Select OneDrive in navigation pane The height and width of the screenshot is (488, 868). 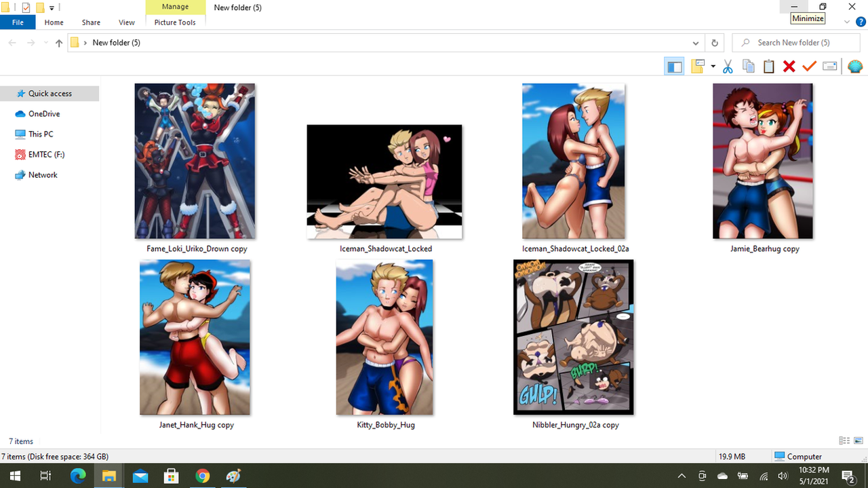[x=44, y=114]
